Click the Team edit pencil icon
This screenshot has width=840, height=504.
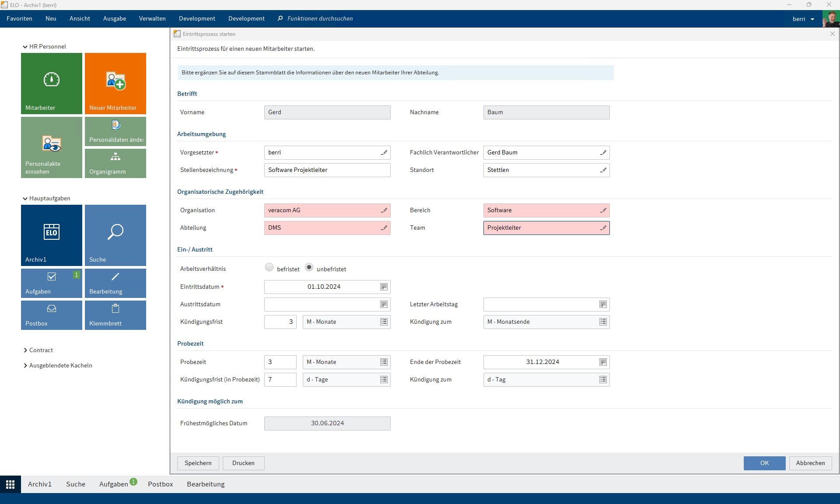(x=603, y=228)
